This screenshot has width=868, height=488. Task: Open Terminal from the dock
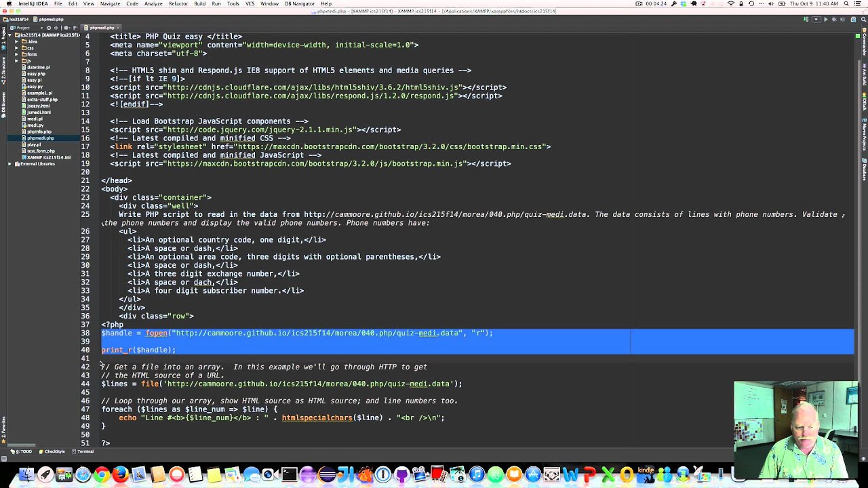290,474
